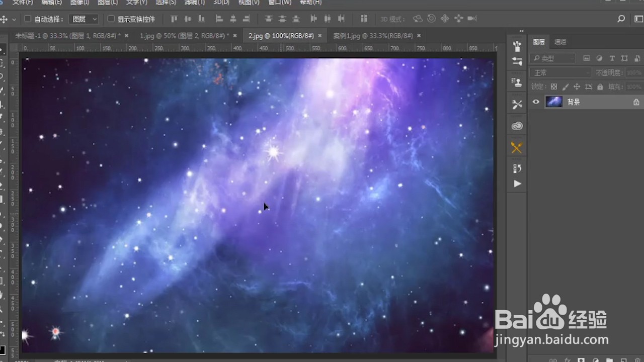This screenshot has height=362, width=644.
Task: Enable the 自动选择 checkbox
Action: [x=28, y=19]
